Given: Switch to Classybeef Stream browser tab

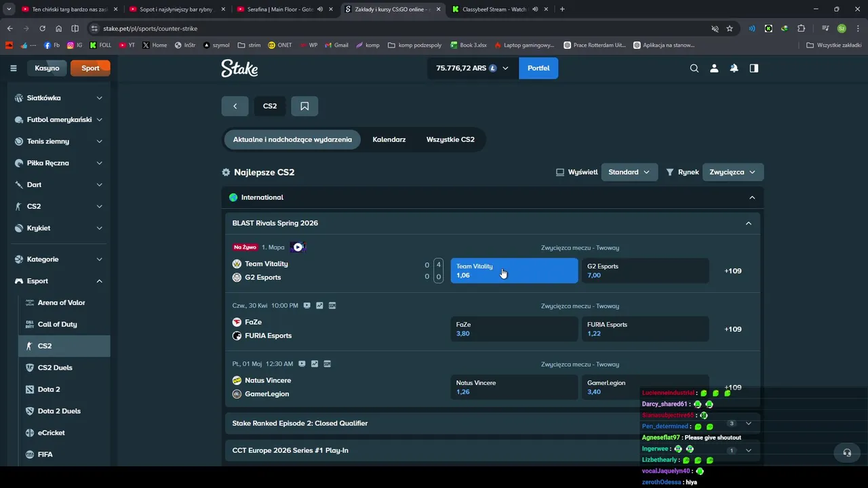Looking at the screenshot, I should point(494,9).
